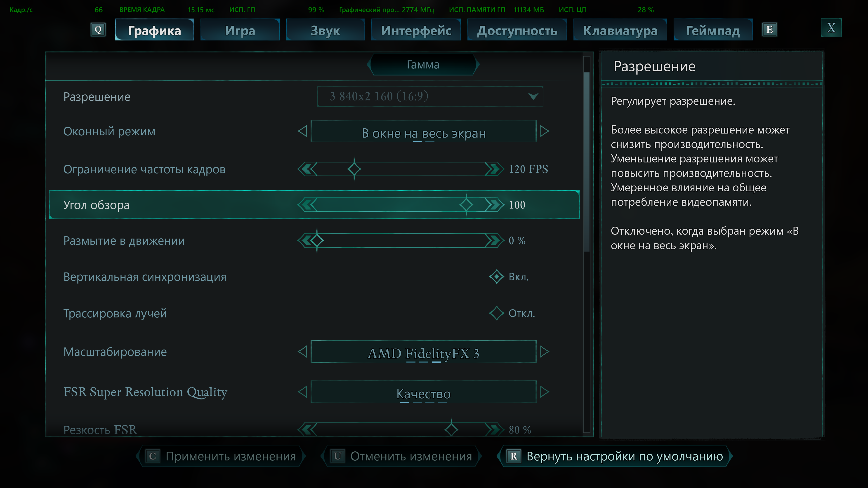Click the frame rate limit slider handle
Screen dimensions: 868x488
pos(354,169)
